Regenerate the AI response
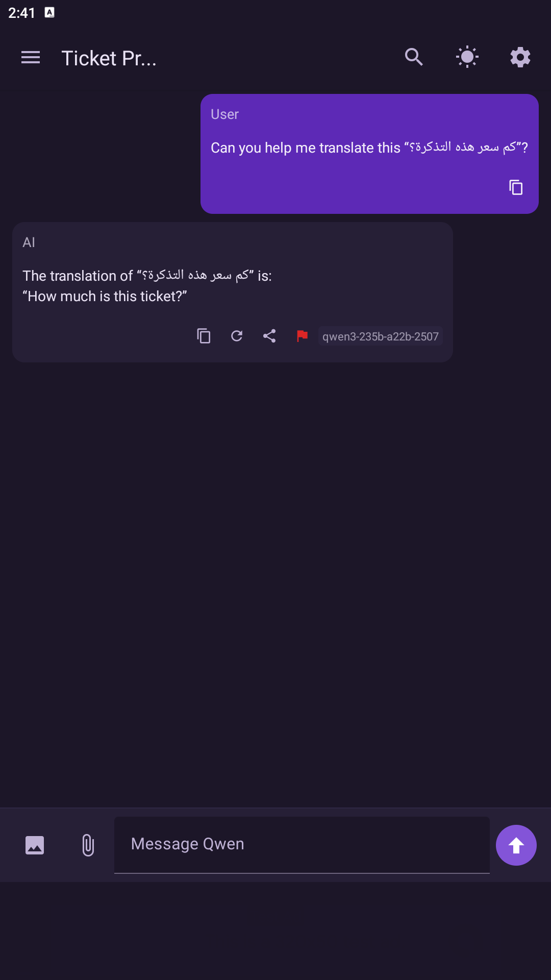Image resolution: width=551 pixels, height=980 pixels. (x=237, y=336)
